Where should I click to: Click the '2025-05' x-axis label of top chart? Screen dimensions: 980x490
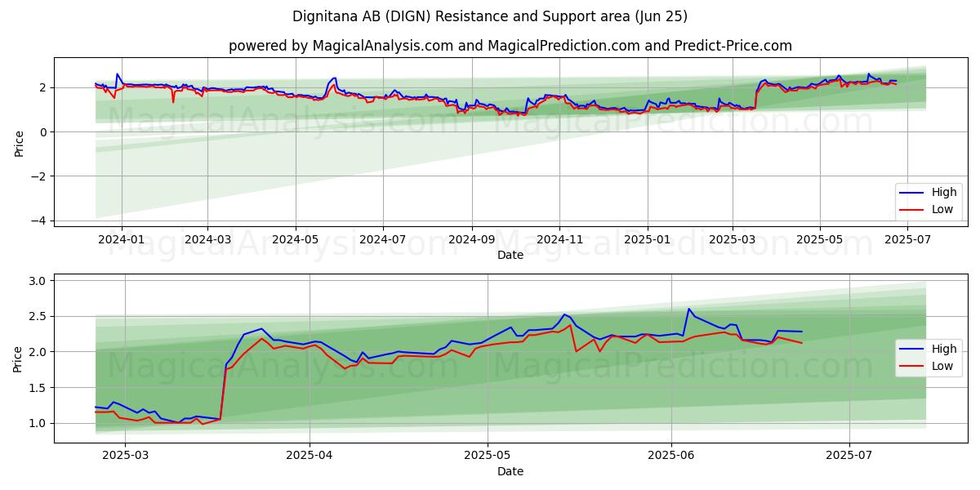click(x=820, y=240)
